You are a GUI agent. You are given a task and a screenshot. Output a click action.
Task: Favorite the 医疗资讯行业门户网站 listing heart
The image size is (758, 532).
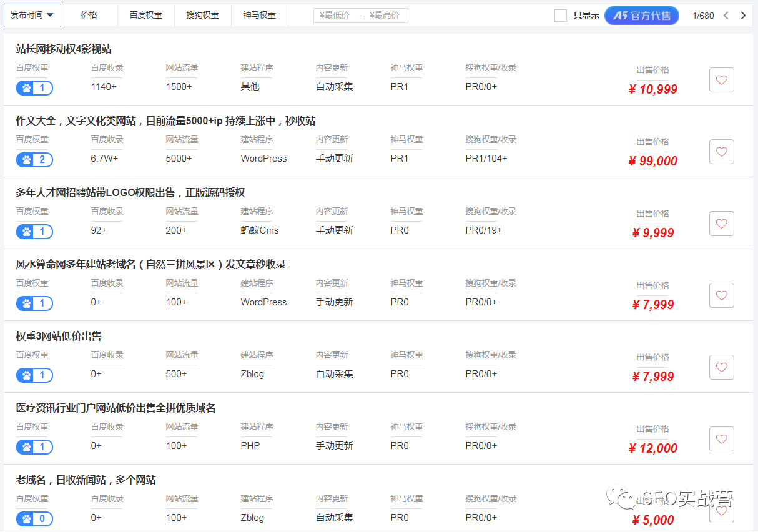(722, 439)
